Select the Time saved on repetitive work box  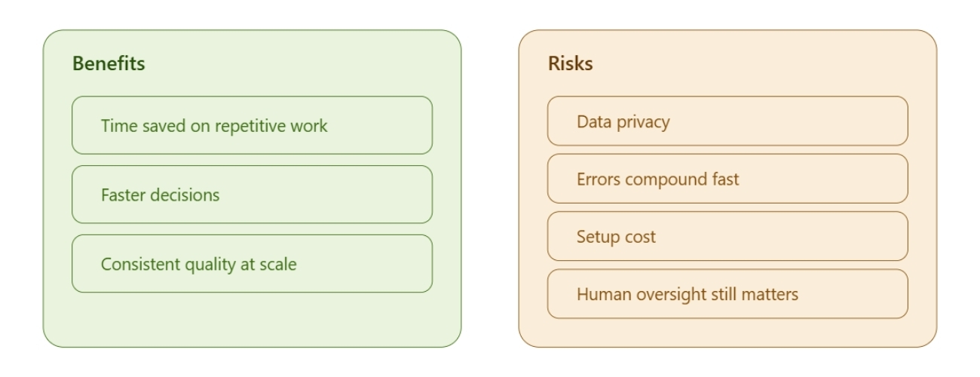(x=252, y=125)
